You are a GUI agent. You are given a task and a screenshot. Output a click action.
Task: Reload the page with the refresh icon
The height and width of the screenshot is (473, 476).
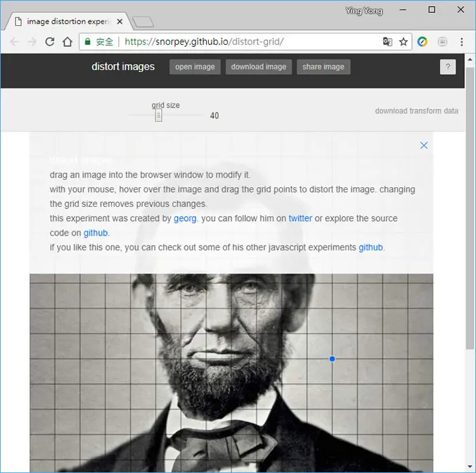tap(50, 42)
